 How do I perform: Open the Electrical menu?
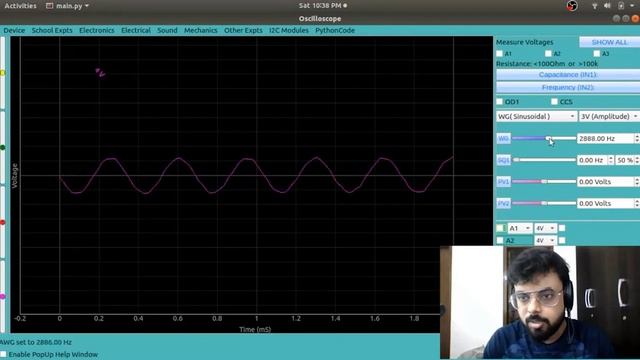136,30
